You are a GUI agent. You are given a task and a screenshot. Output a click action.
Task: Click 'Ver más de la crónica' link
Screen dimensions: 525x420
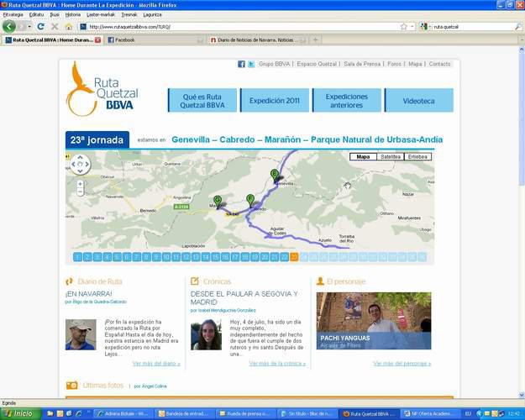(x=277, y=364)
